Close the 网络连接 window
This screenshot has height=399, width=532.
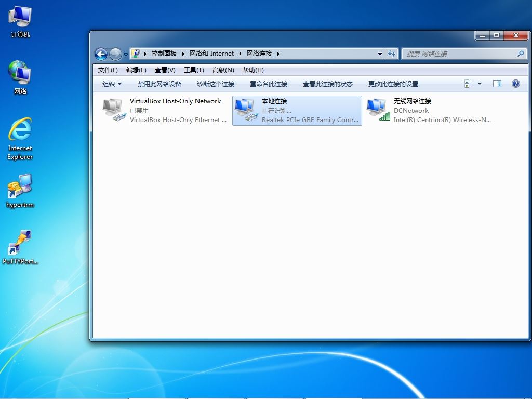(x=516, y=35)
